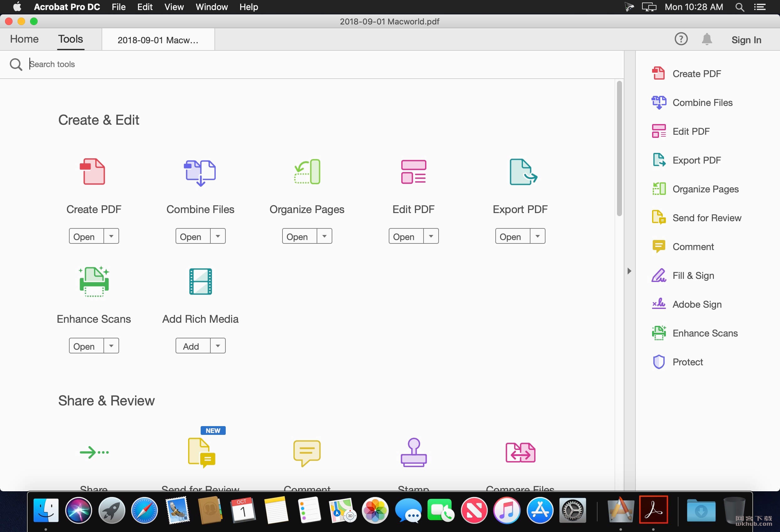Image resolution: width=780 pixels, height=532 pixels.
Task: Open the Window menu
Action: tap(211, 7)
